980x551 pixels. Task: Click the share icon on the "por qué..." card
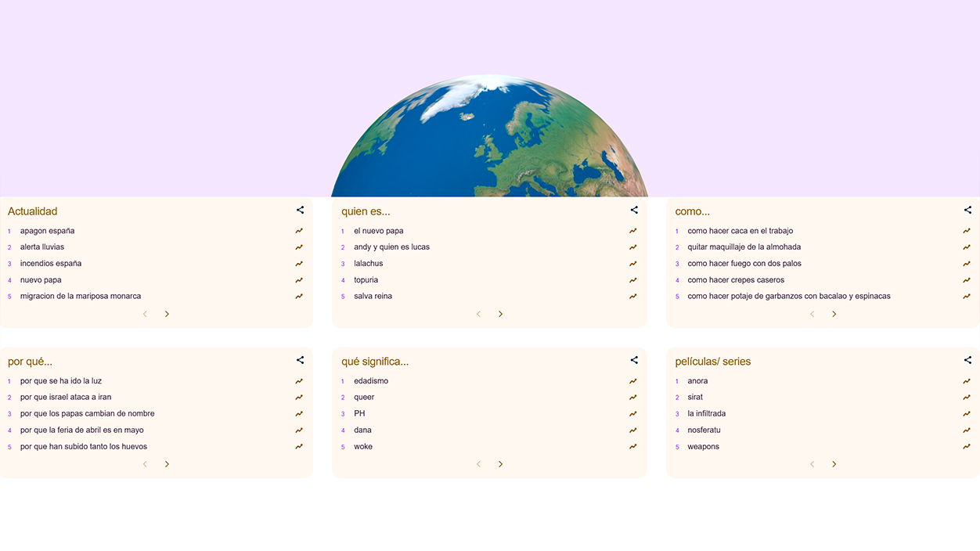[x=300, y=360]
